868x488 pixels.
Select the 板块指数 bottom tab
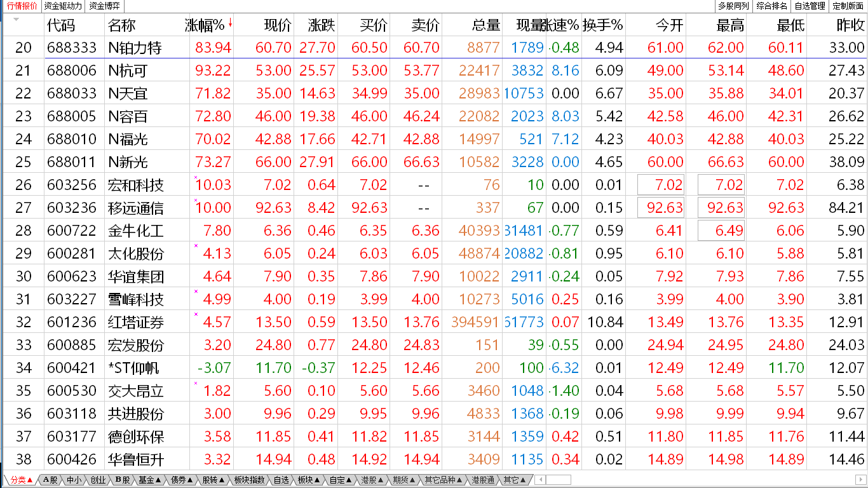pos(249,480)
